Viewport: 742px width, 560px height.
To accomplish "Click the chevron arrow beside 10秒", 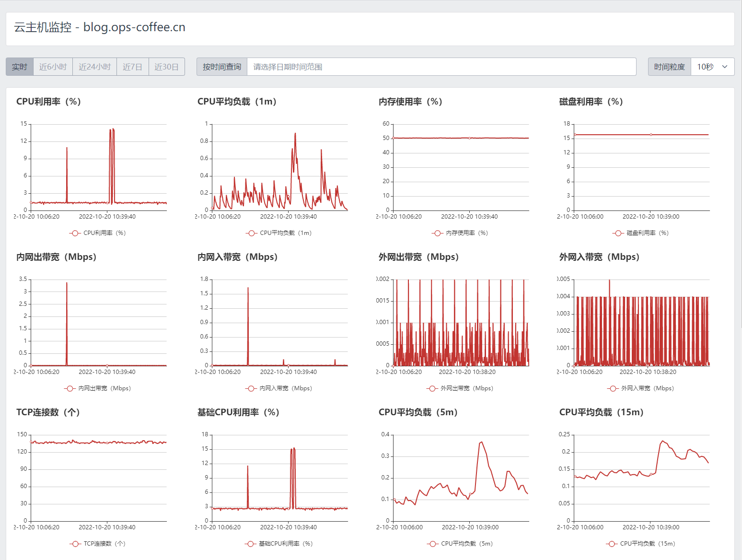I will 725,67.
